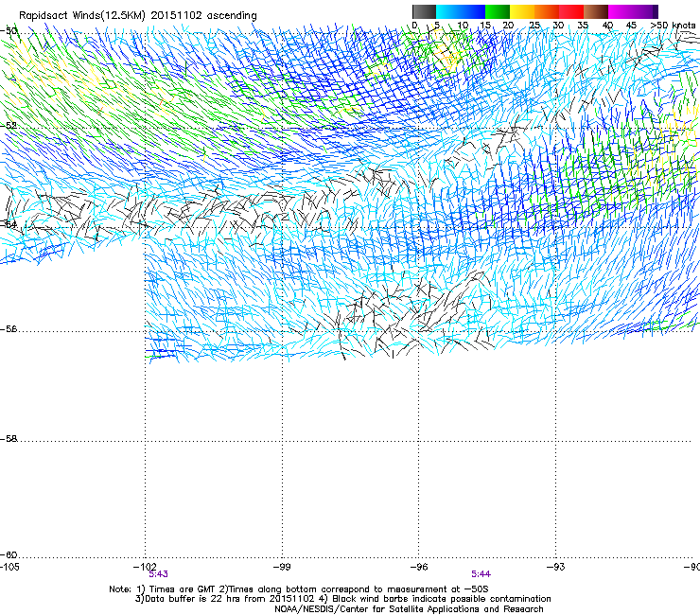Click the cyan-to-blue 5-15 knots legend gradient
700x615 pixels.
pyautogui.click(x=461, y=11)
